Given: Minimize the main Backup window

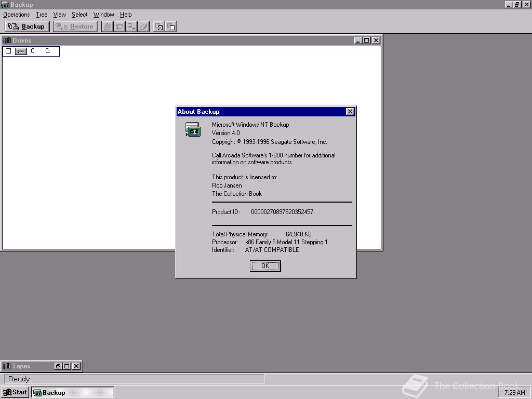Looking at the screenshot, I should [509, 4].
